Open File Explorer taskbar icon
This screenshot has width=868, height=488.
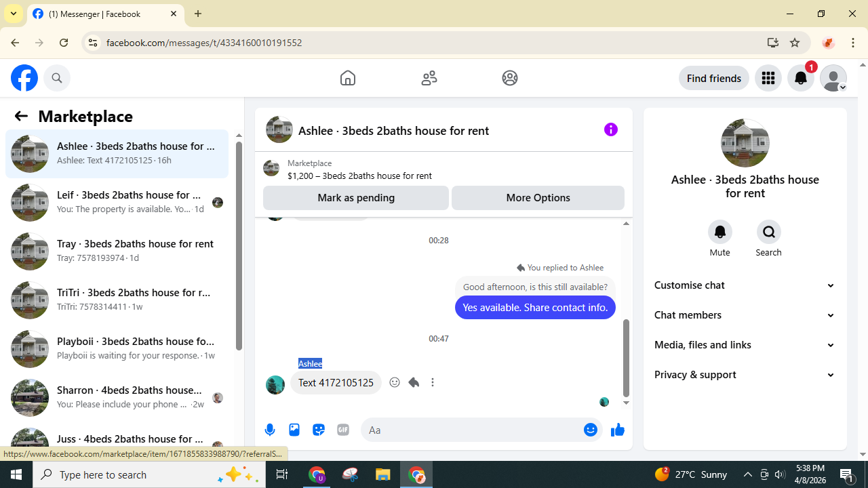(x=383, y=474)
